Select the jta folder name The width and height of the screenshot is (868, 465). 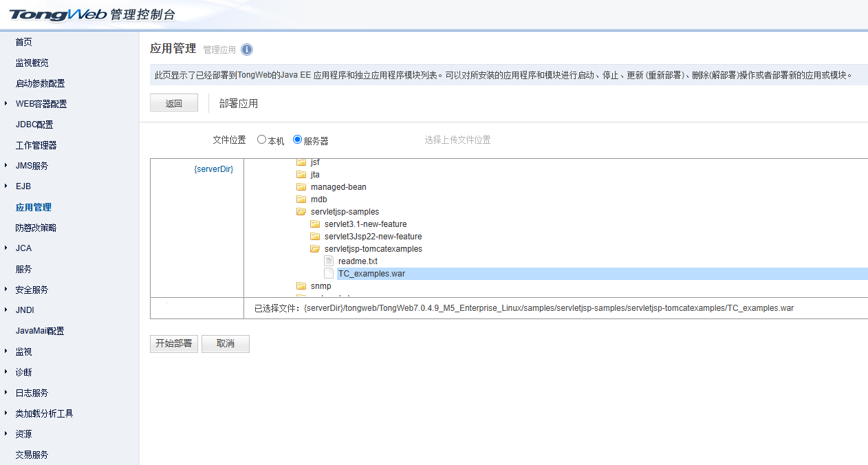click(315, 175)
